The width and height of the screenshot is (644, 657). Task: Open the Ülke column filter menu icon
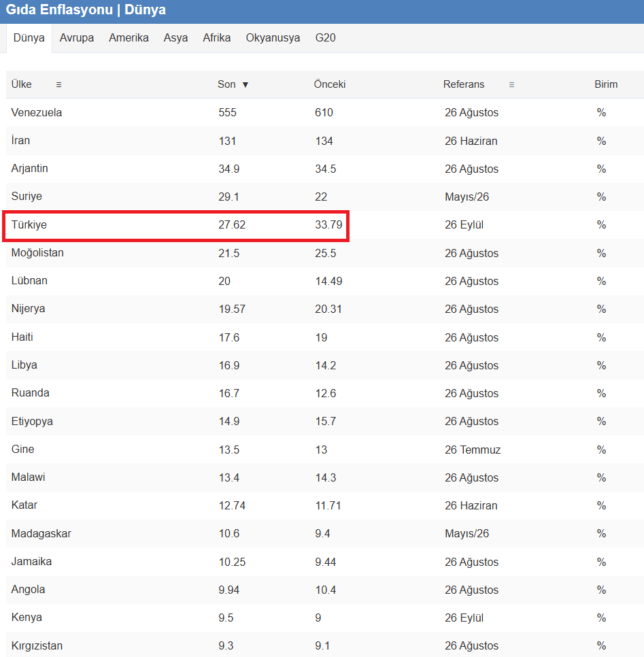58,84
